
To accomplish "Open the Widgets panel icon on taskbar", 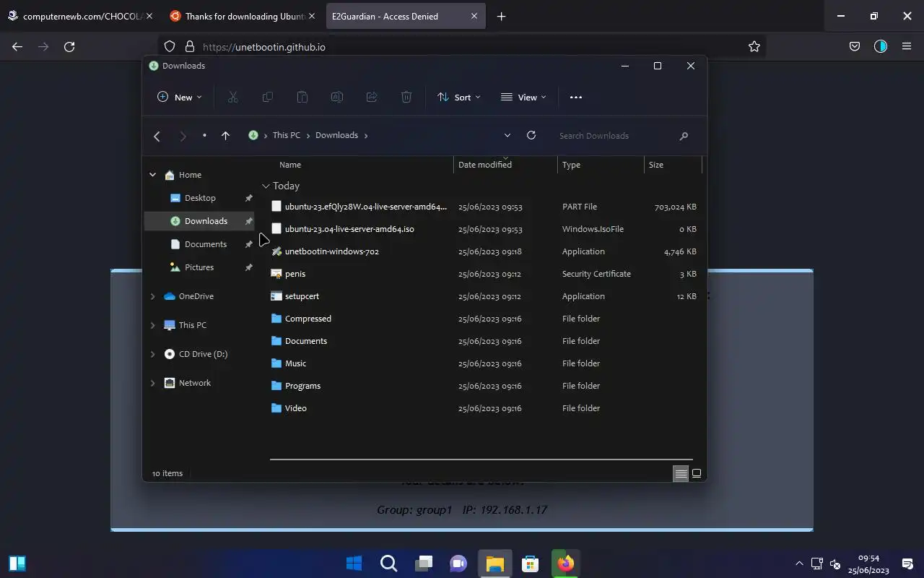I will pos(17,563).
